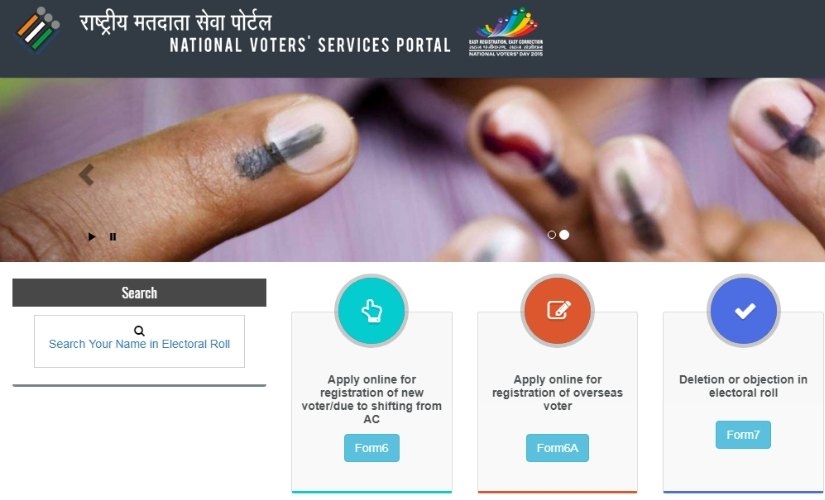Open Form7 for deletion or objection
This screenshot has width=825, height=500.
[x=743, y=435]
